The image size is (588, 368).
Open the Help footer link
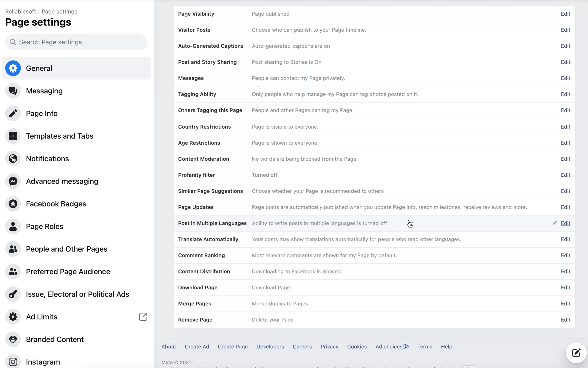pos(447,347)
